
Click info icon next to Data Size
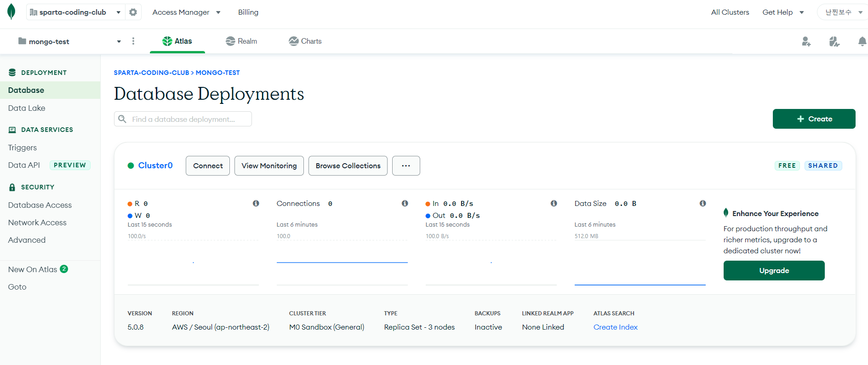click(703, 203)
